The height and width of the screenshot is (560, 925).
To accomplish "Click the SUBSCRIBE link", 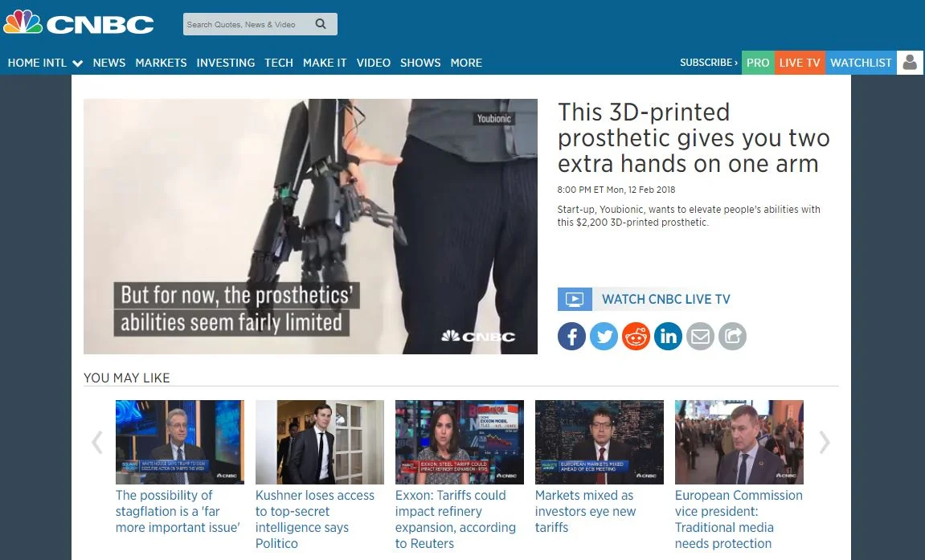I will pos(709,63).
